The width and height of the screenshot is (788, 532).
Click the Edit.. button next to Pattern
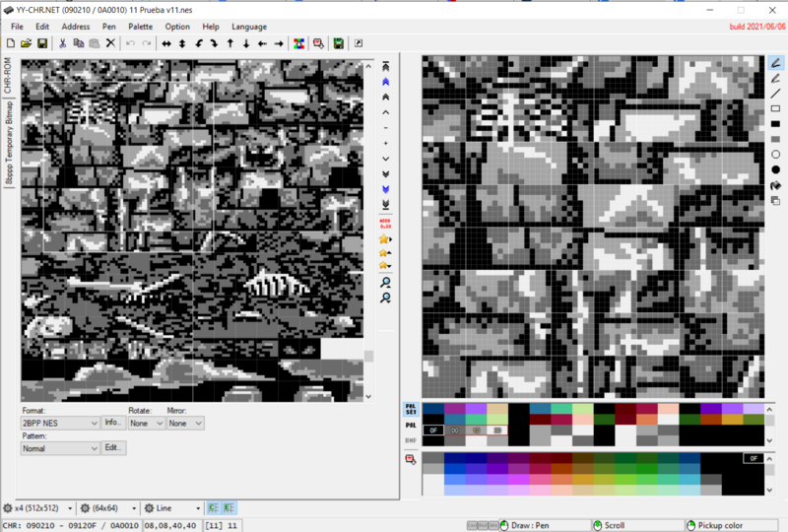pos(113,447)
